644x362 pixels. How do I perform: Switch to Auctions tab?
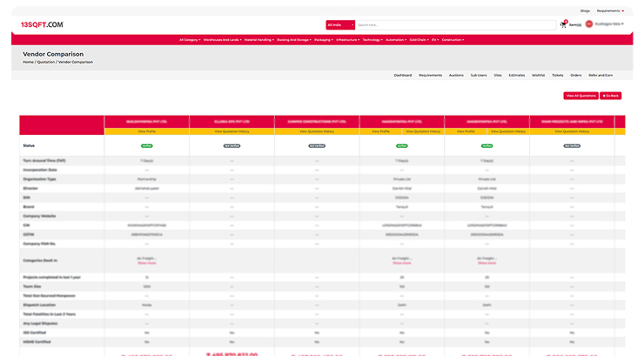[x=456, y=75]
